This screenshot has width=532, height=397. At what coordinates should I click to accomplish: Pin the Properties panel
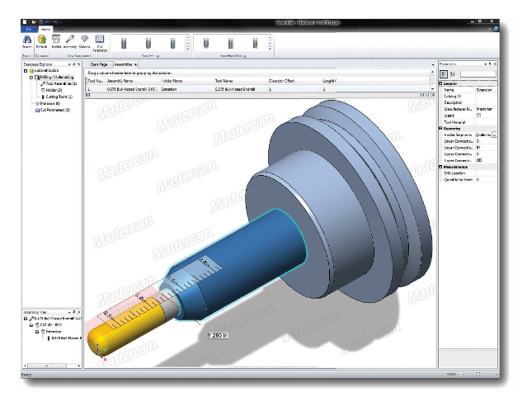(x=490, y=64)
